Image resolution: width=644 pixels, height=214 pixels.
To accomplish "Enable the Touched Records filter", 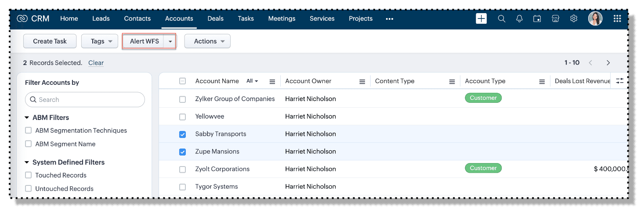I will click(29, 175).
